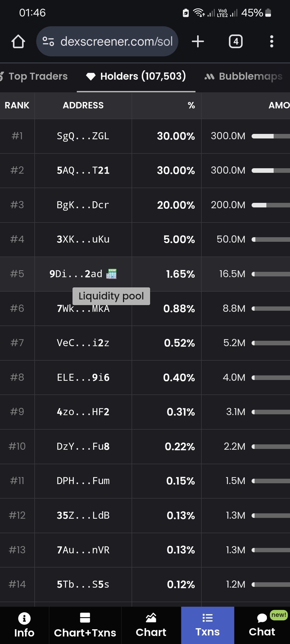Open holder address ELE...9i6

[x=83, y=378]
